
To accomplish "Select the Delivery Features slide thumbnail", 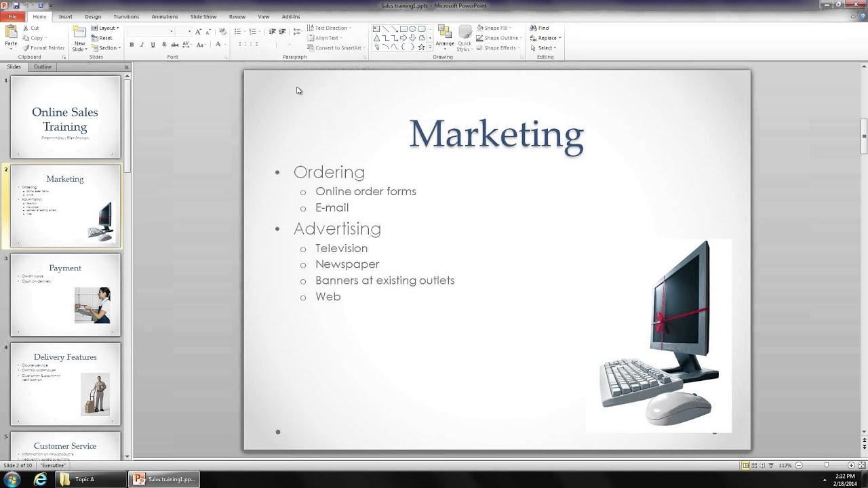I will click(65, 384).
